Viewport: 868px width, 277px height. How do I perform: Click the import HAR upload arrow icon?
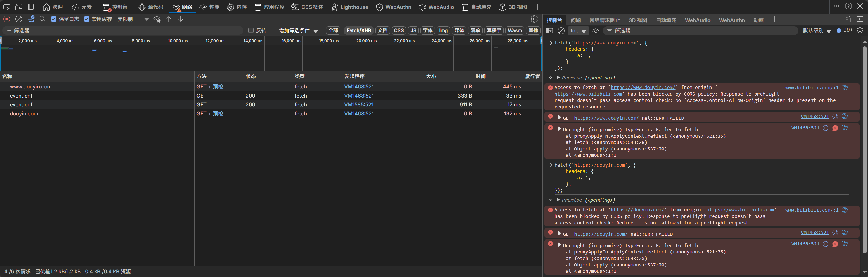coord(169,19)
